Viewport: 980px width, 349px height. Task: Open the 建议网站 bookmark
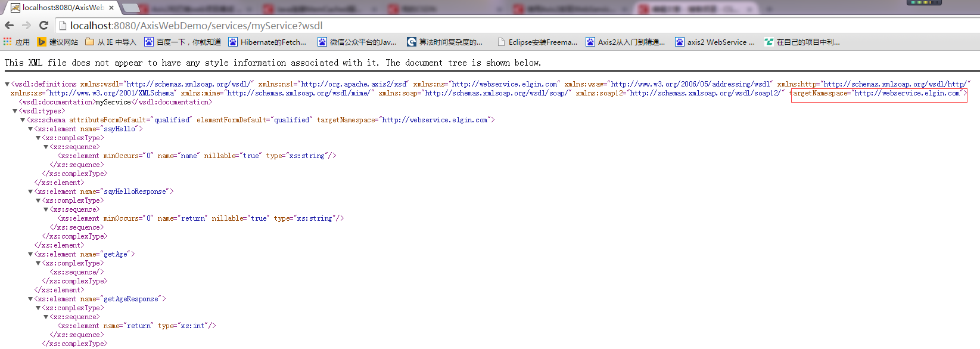coord(58,42)
